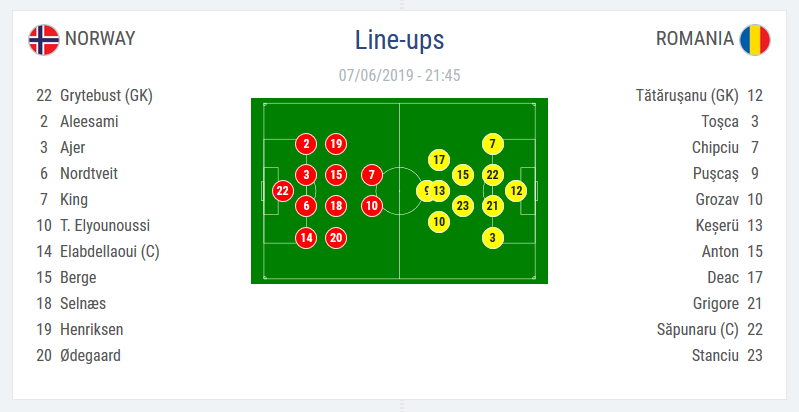Select red goalkeeper marker number 22

tap(283, 190)
